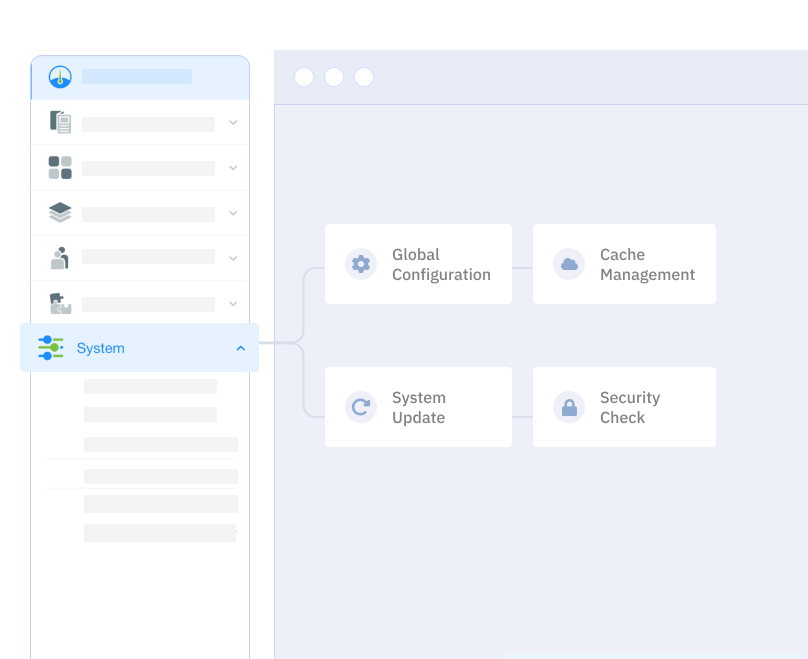The width and height of the screenshot is (808, 659).
Task: Click the document pages sidebar icon
Action: click(x=60, y=122)
